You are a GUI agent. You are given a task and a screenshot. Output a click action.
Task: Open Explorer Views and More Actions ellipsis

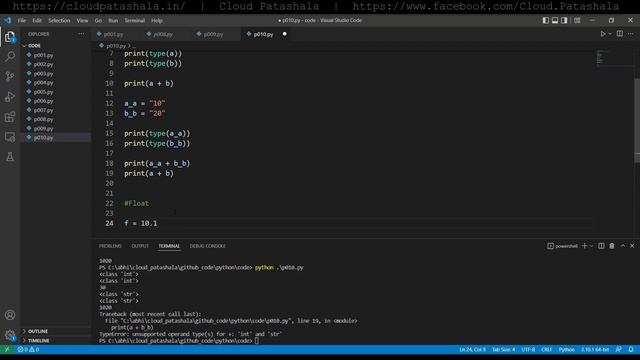point(81,34)
